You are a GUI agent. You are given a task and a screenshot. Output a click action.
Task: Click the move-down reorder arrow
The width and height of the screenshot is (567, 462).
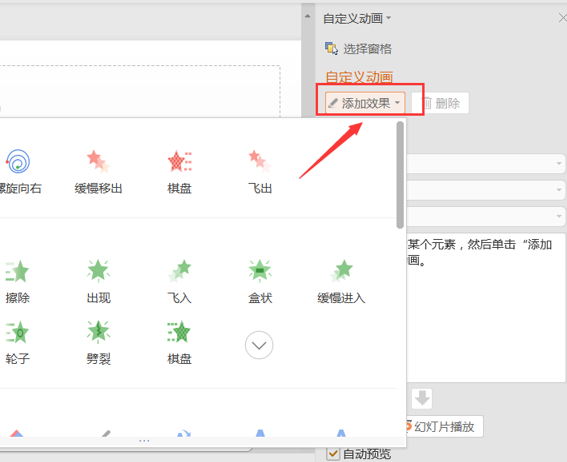[422, 399]
